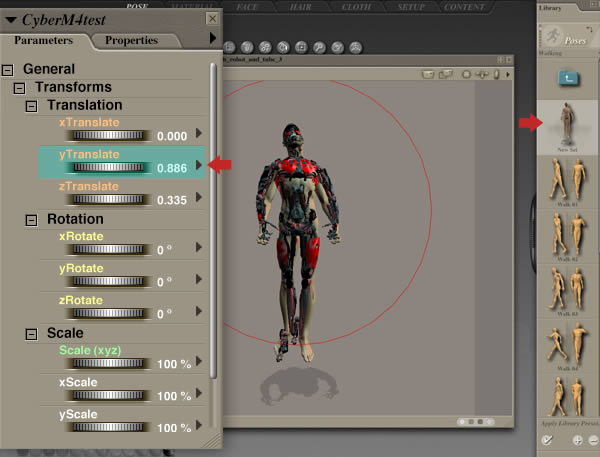Screen dimensions: 600x457
Task: Open xScale parameter options arrow
Action: coord(199,393)
